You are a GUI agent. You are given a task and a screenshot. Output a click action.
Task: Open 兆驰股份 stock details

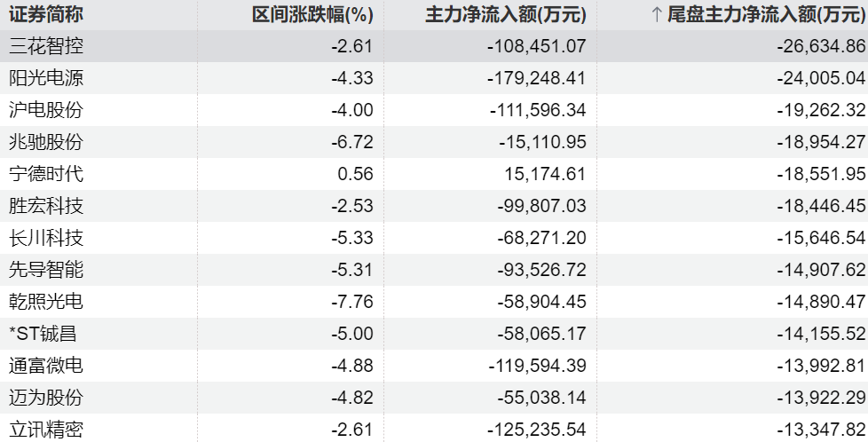(46, 142)
